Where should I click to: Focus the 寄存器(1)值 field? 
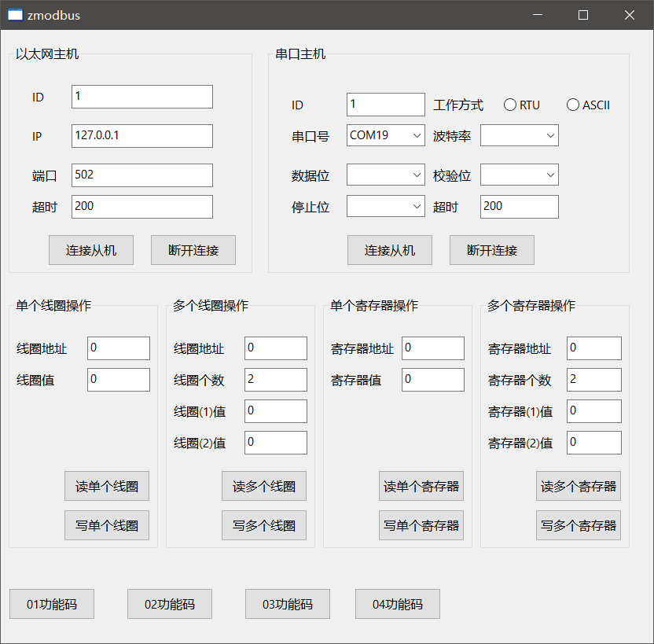click(594, 411)
